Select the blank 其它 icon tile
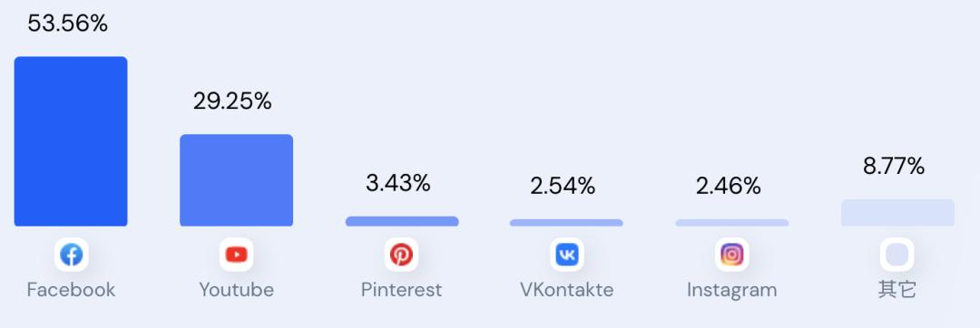Image resolution: width=980 pixels, height=328 pixels. [897, 255]
